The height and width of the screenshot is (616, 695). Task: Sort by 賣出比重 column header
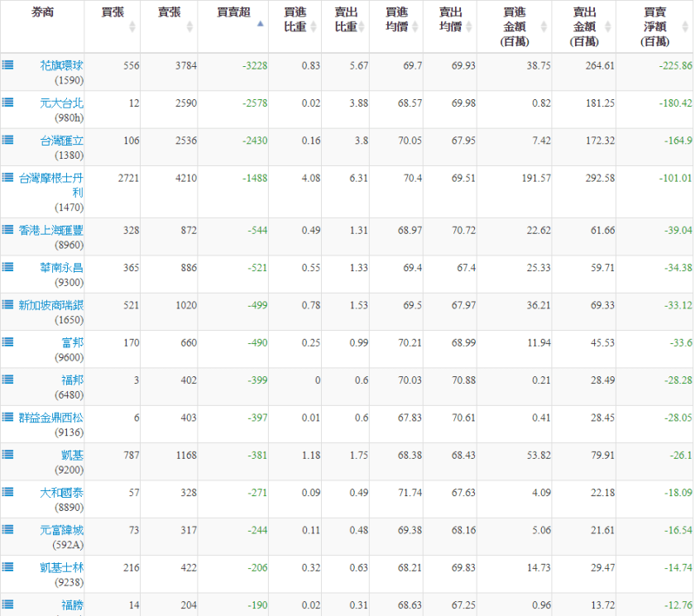click(x=346, y=26)
